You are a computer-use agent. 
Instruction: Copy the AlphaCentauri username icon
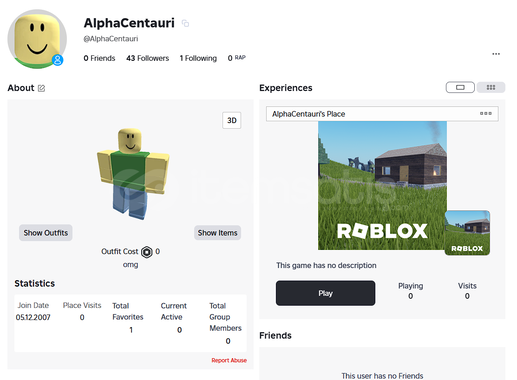(185, 23)
